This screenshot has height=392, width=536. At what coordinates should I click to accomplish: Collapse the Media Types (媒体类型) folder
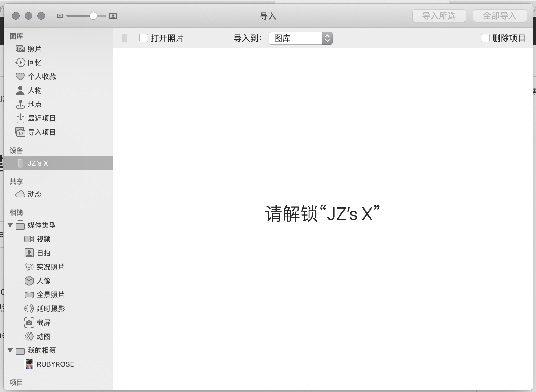coord(10,225)
